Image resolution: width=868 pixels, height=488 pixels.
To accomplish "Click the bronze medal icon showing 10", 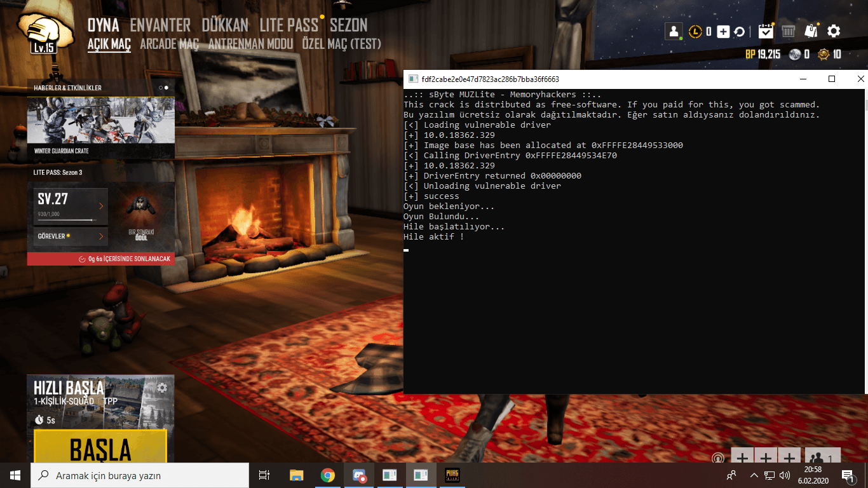I will [824, 55].
